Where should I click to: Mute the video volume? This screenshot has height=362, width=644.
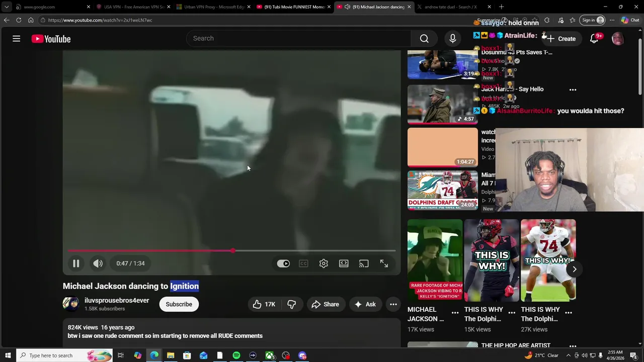click(x=98, y=263)
